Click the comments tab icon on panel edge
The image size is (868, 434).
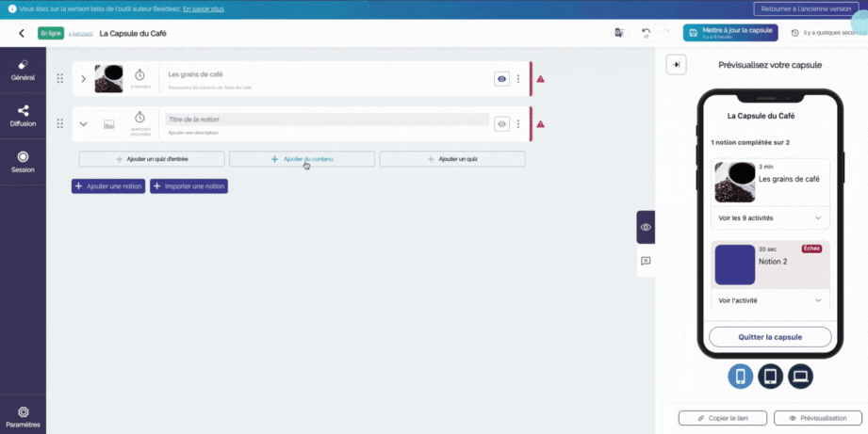coord(646,261)
